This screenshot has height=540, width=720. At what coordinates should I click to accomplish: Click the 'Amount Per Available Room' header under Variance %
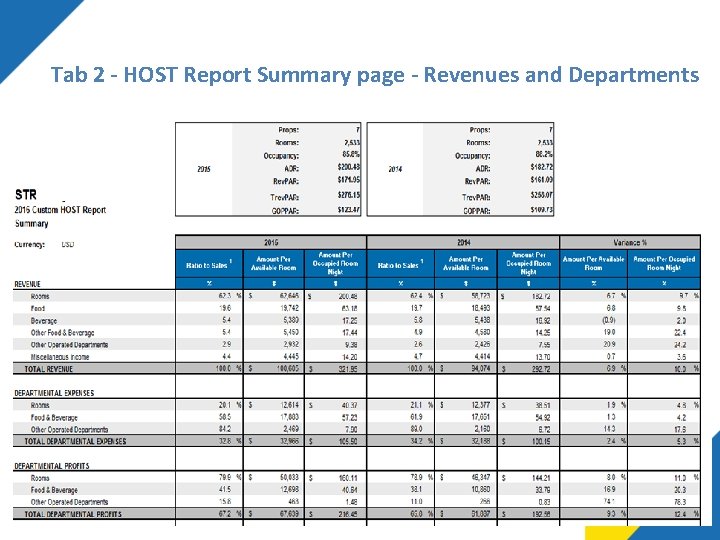tap(593, 263)
